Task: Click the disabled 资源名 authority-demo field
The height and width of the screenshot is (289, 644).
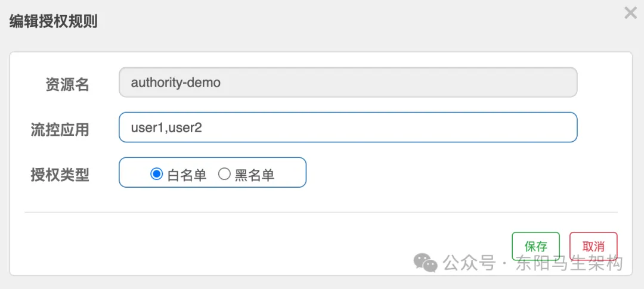Action: point(348,82)
